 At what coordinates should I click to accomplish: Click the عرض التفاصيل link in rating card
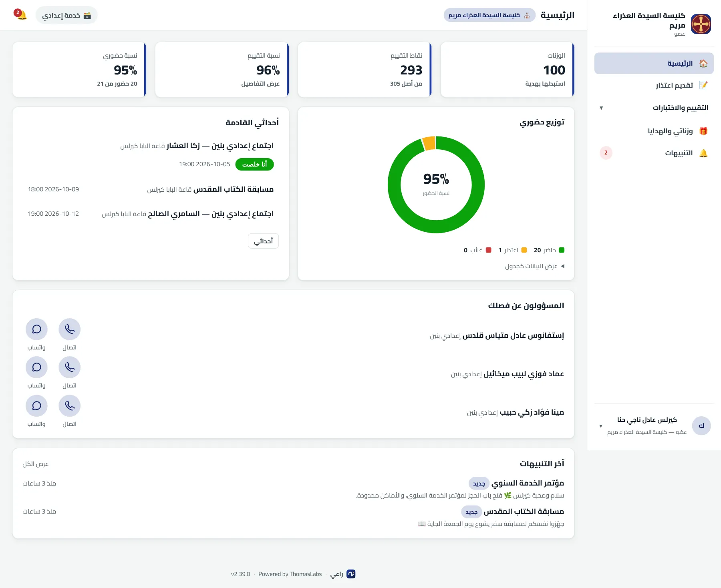(260, 84)
